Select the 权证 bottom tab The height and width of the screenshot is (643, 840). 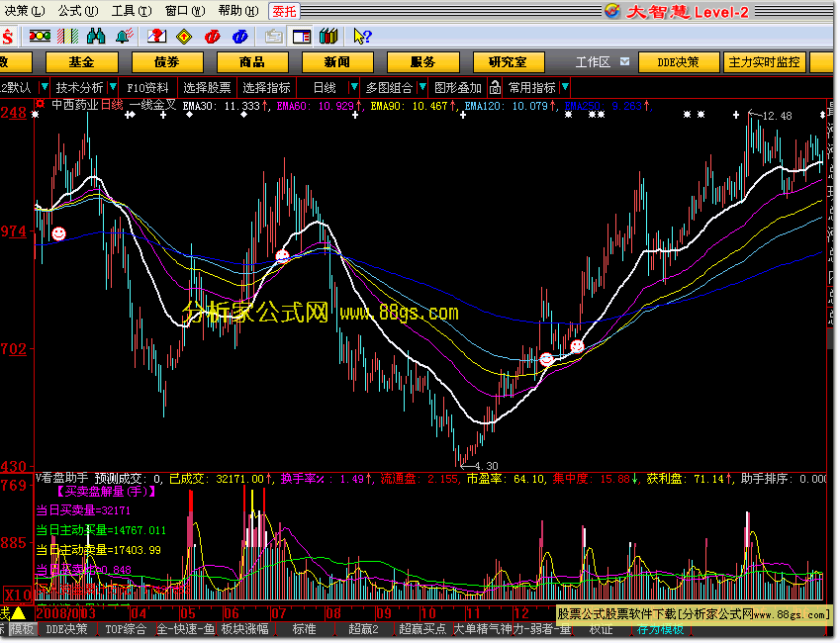pos(601,629)
